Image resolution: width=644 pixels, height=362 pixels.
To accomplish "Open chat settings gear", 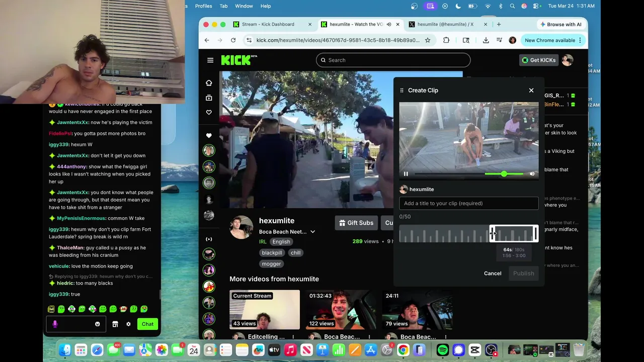I will 128,324.
